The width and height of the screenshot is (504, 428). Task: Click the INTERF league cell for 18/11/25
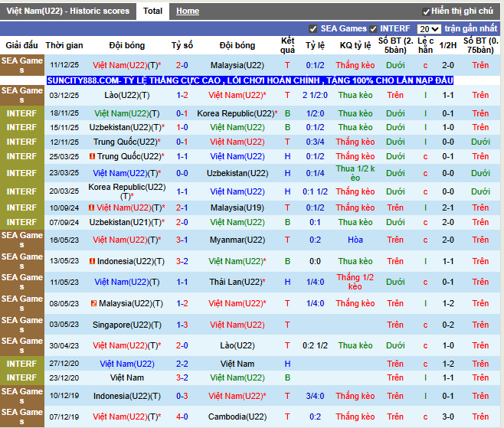(22, 113)
